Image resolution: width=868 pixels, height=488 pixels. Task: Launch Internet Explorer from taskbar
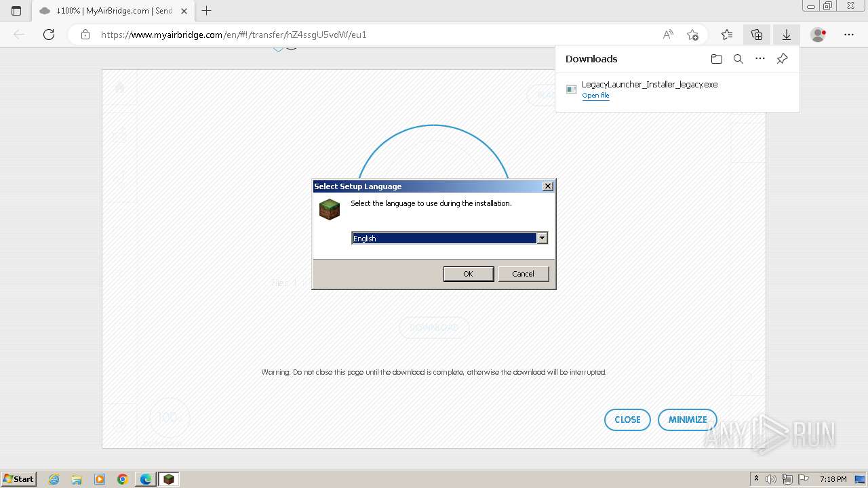pyautogui.click(x=54, y=479)
